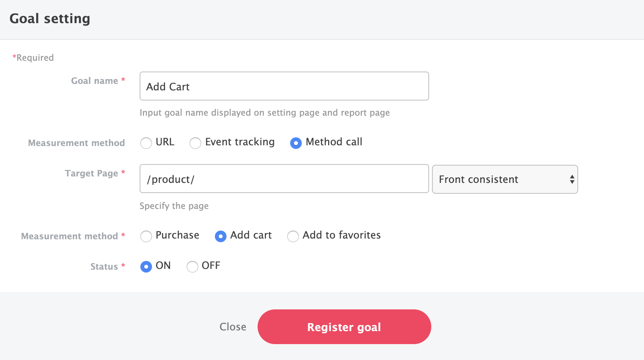This screenshot has width=644, height=360.
Task: Click the Status label text
Action: pos(104,267)
